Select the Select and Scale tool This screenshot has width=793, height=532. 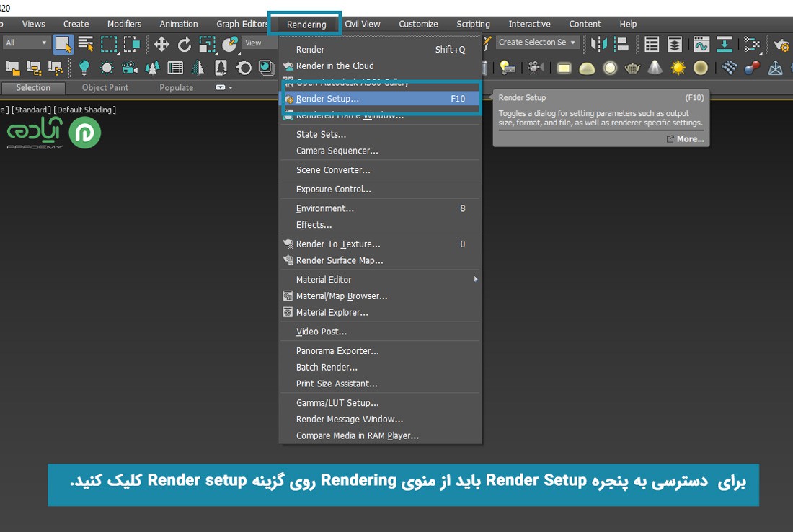pyautogui.click(x=208, y=45)
